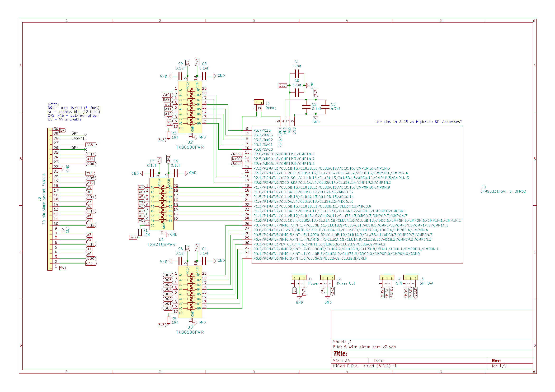Select resistor R1 10K symbol
Viewport: 555px width, 392px height.
click(x=140, y=232)
